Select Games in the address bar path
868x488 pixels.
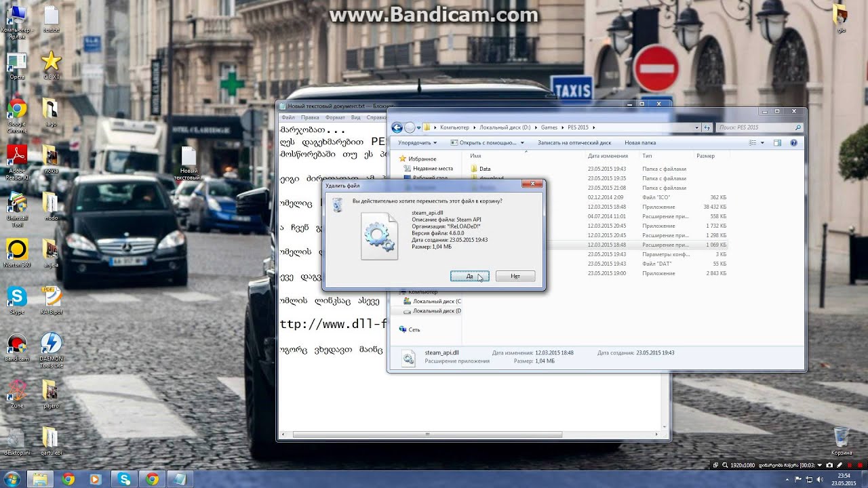[549, 127]
